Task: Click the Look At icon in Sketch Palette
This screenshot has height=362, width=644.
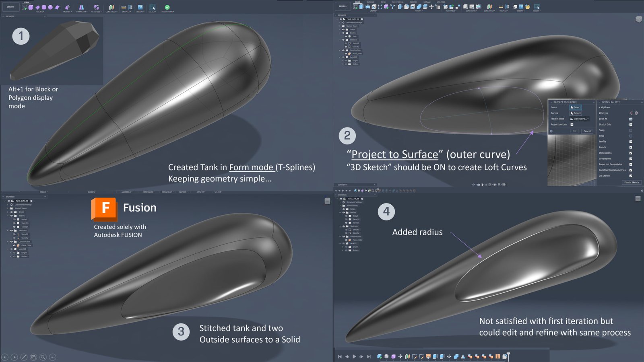Action: tap(631, 119)
